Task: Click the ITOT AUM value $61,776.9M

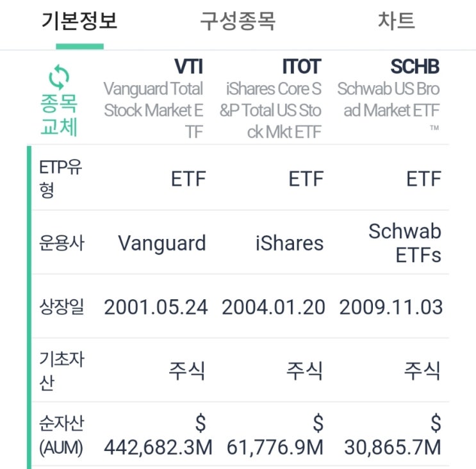Action: click(x=275, y=436)
